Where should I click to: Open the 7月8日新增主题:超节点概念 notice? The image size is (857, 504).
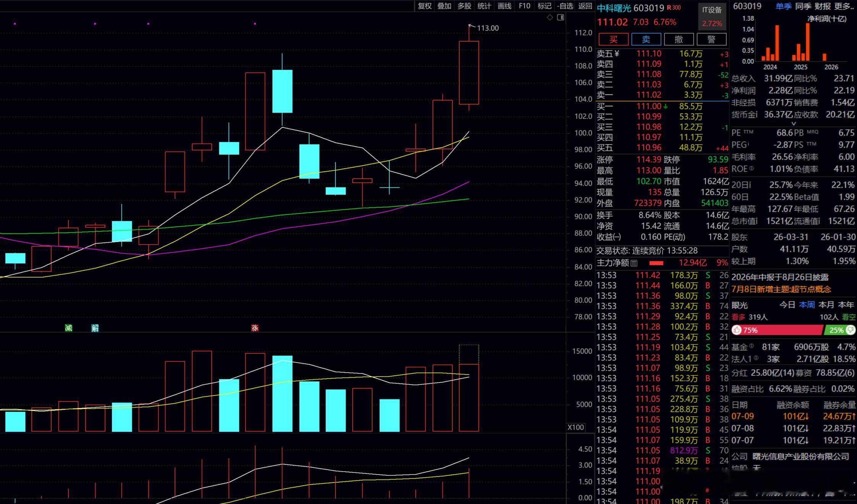781,289
